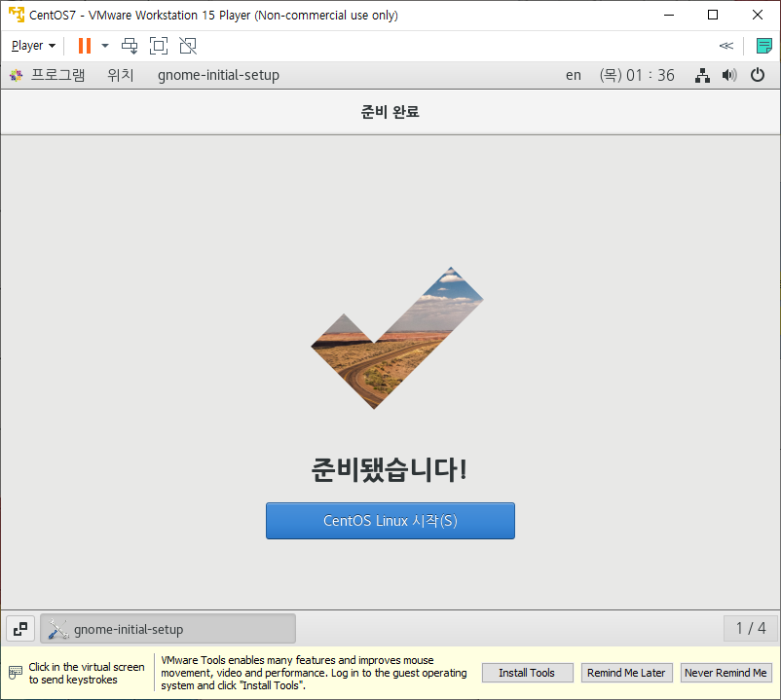Pause the virtual machine
Viewport: 781px width, 700px height.
pyautogui.click(x=85, y=46)
